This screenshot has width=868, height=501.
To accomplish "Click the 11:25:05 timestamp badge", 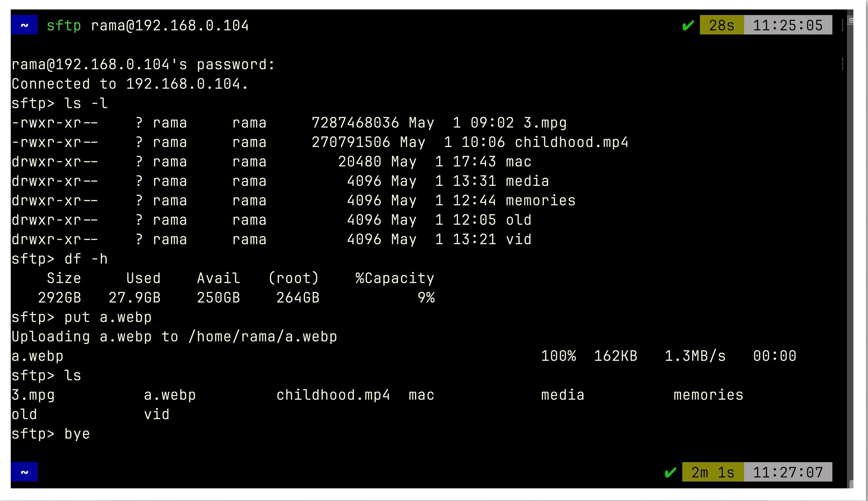I will [x=788, y=25].
